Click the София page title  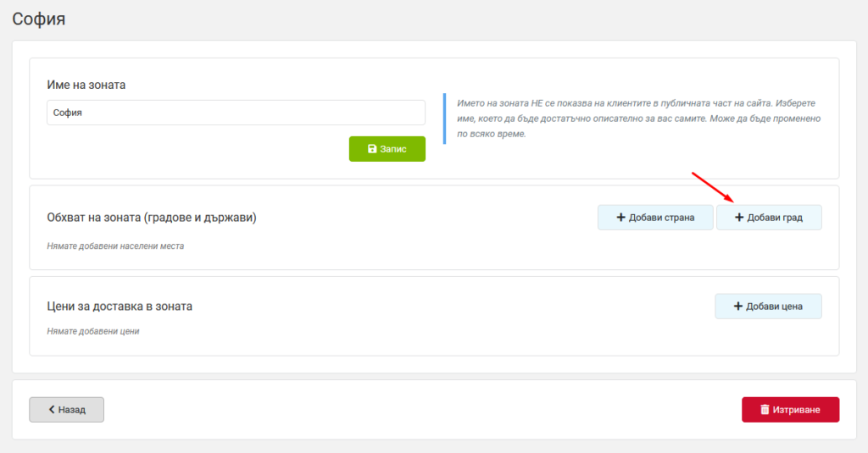[x=39, y=19]
